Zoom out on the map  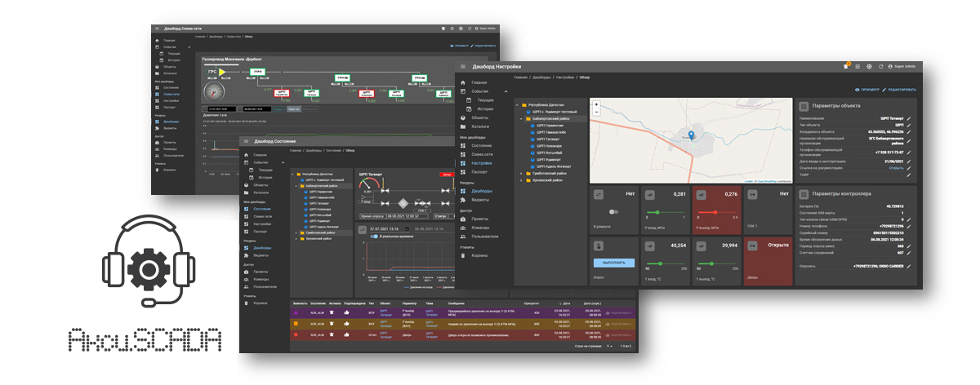[x=595, y=112]
